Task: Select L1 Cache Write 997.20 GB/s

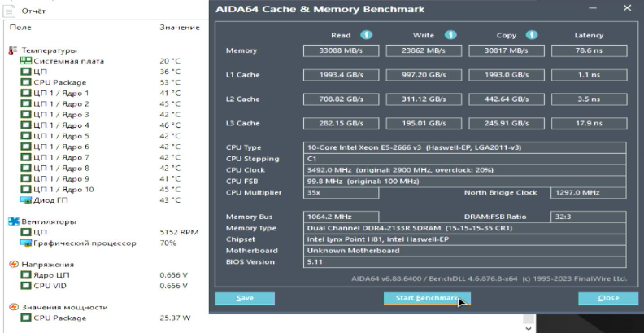Action: click(424, 75)
